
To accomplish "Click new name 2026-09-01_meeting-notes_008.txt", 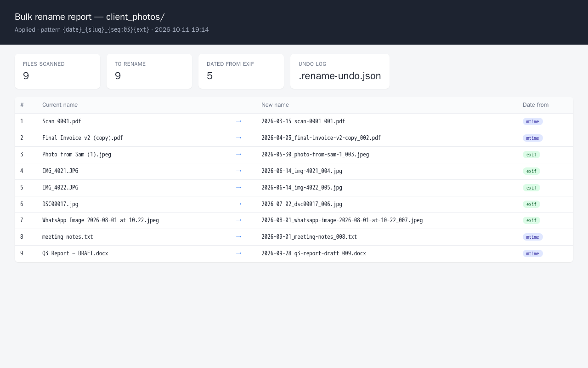I will click(309, 237).
